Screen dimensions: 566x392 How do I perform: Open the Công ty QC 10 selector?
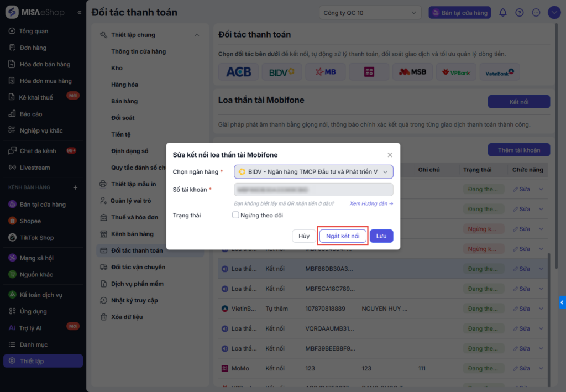point(370,13)
